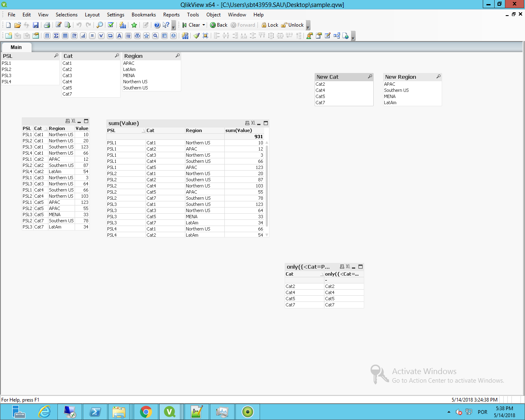Click scroll down arrow in sum(Value) table

267,235
